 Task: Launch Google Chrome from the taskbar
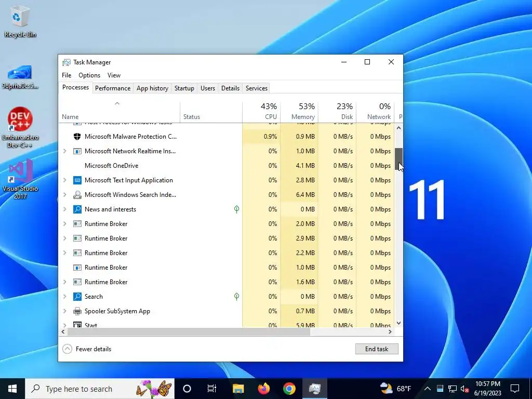click(x=289, y=389)
